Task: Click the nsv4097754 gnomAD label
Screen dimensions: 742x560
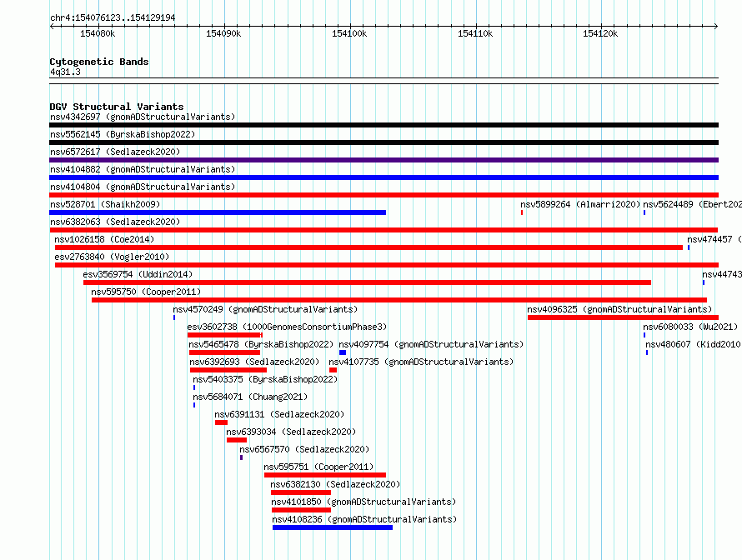Action: (431, 344)
